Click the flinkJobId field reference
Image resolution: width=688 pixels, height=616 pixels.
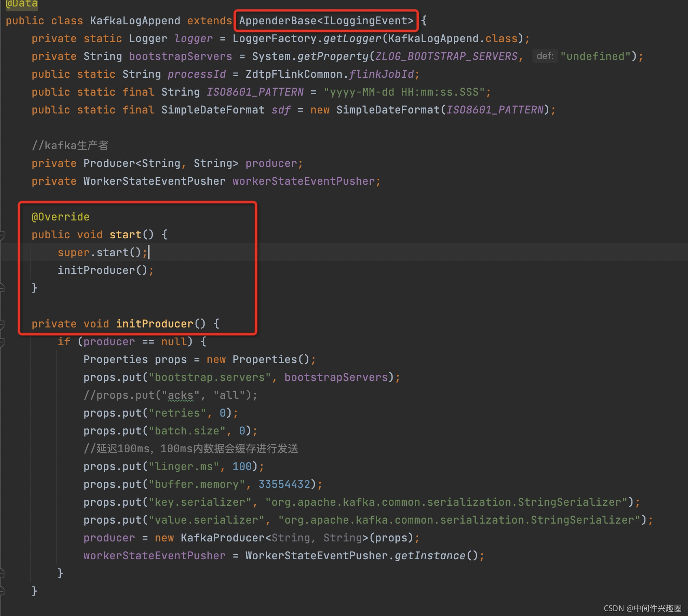click(x=381, y=74)
